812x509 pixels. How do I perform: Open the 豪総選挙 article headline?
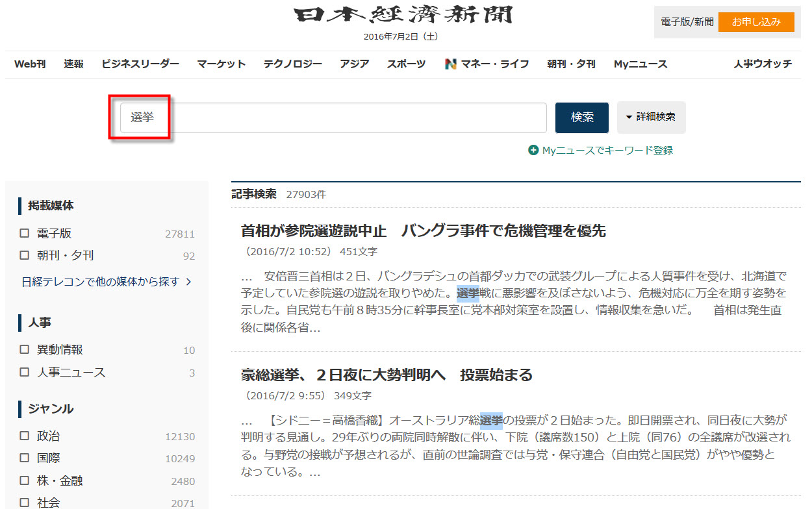point(387,375)
